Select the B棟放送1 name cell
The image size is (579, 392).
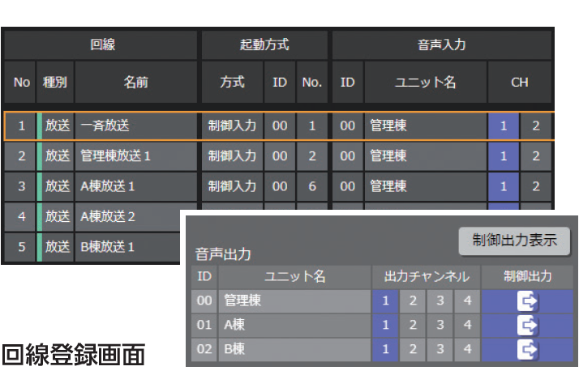click(128, 247)
